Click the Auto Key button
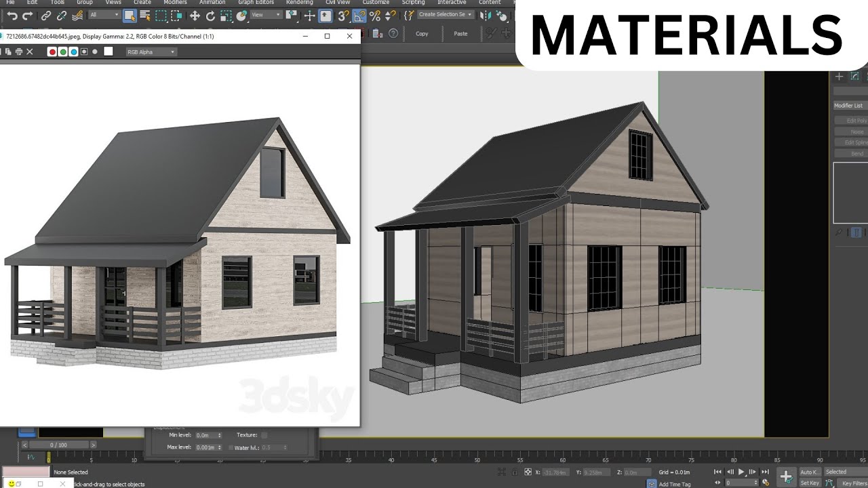This screenshot has width=868, height=488. [x=809, y=472]
